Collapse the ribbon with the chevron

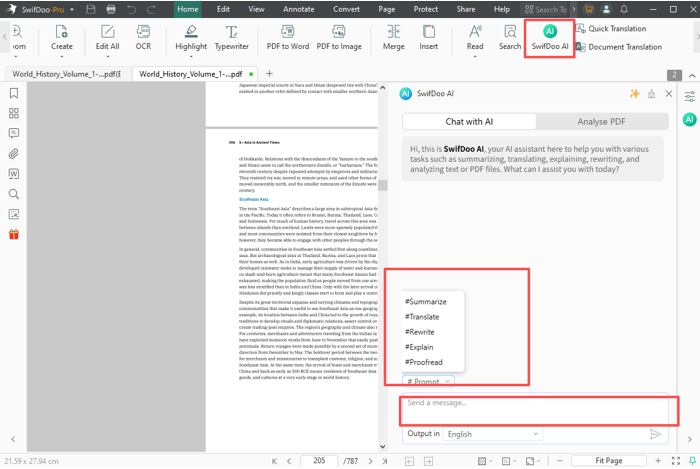(x=692, y=76)
